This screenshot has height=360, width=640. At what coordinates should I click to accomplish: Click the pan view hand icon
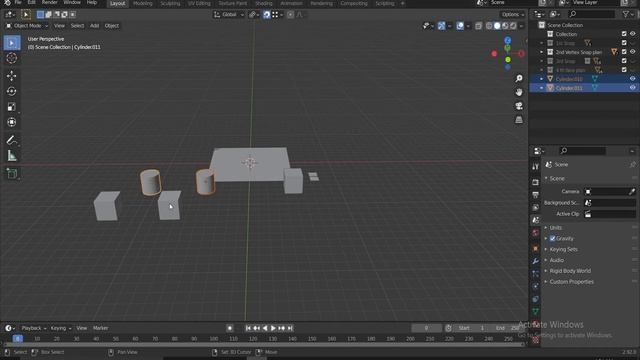519,92
